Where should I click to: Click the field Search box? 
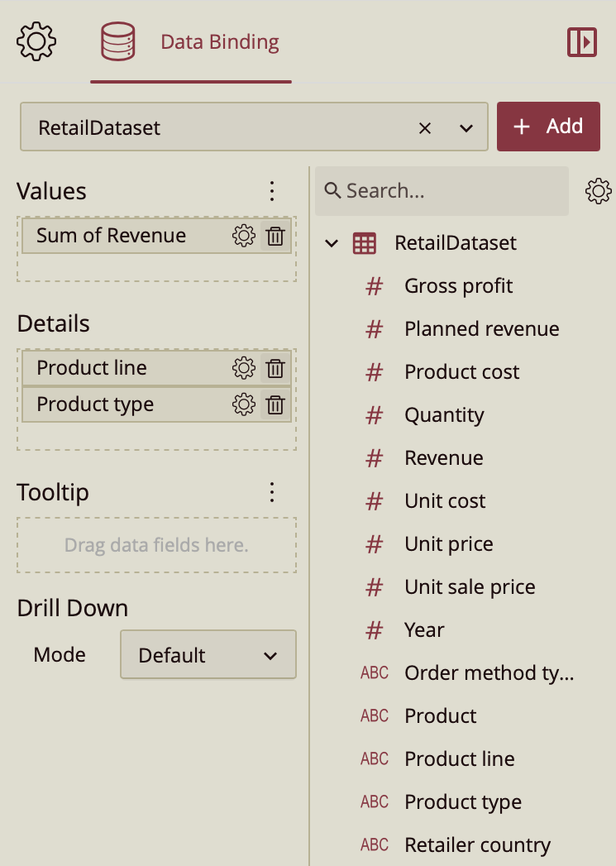click(x=442, y=191)
